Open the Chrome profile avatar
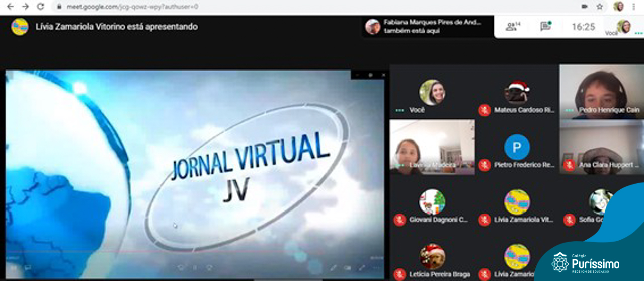 point(618,7)
